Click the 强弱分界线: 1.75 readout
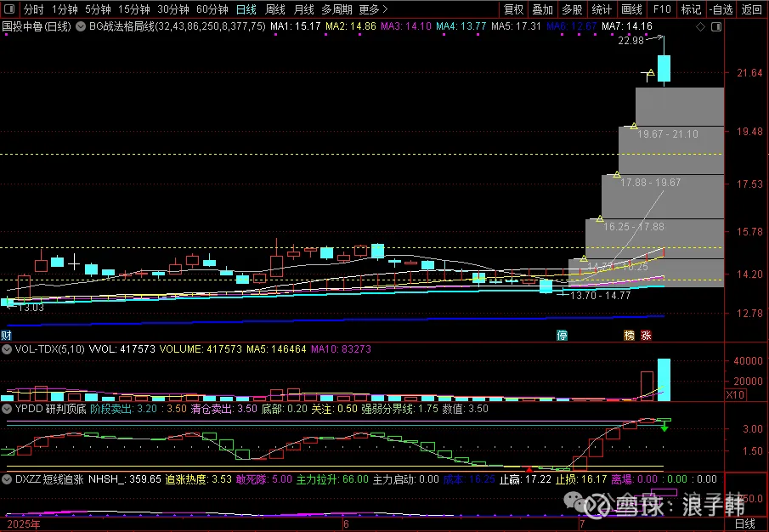 click(x=399, y=409)
